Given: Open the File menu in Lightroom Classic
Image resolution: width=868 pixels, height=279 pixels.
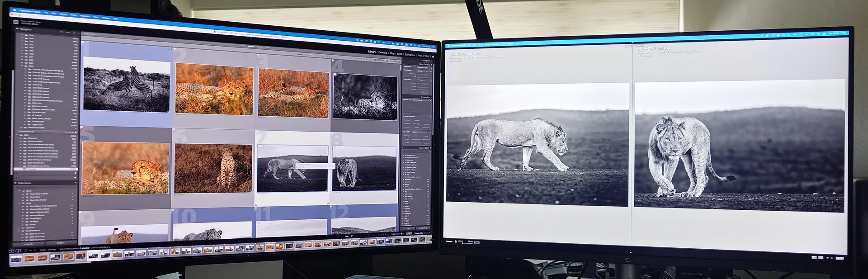Looking at the screenshot, I should pyautogui.click(x=46, y=12).
